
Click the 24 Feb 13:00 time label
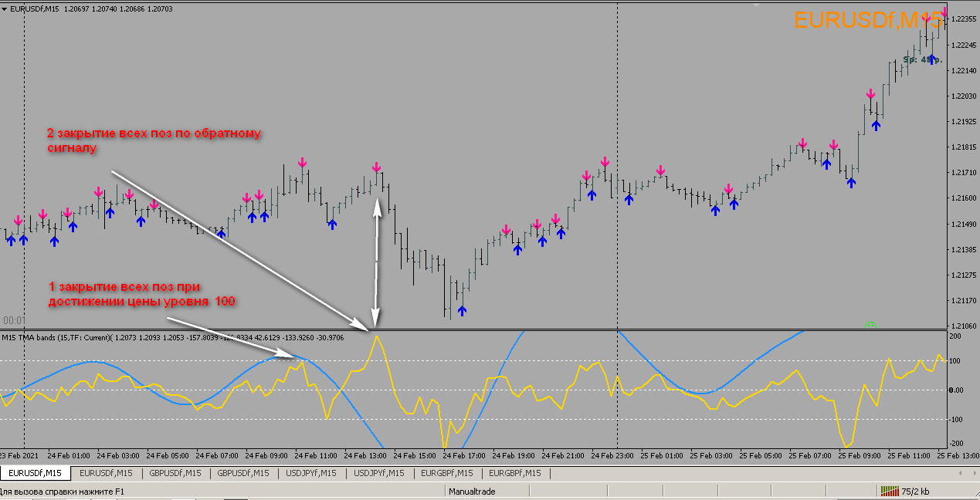point(366,455)
